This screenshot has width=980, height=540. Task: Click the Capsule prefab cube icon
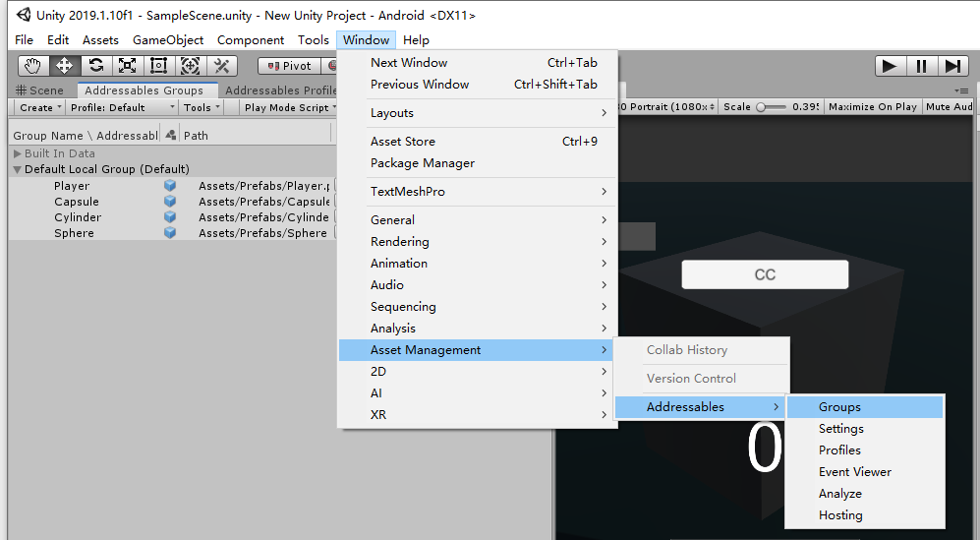coord(170,202)
